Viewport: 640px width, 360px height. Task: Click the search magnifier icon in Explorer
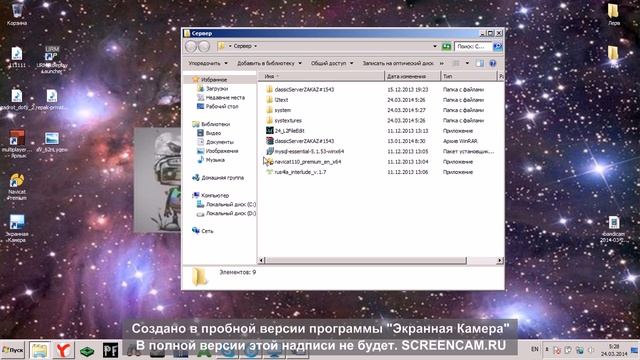pos(498,47)
